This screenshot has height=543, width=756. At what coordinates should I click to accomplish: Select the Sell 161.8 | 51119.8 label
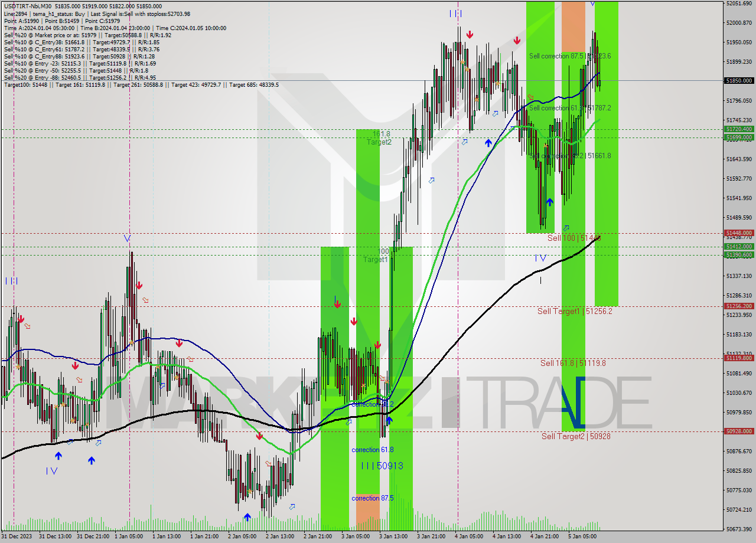point(573,363)
